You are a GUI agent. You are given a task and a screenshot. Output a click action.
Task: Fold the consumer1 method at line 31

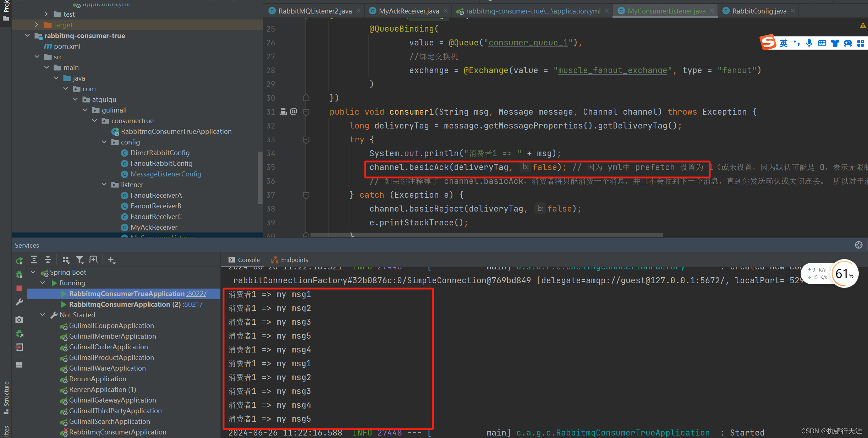(x=306, y=112)
